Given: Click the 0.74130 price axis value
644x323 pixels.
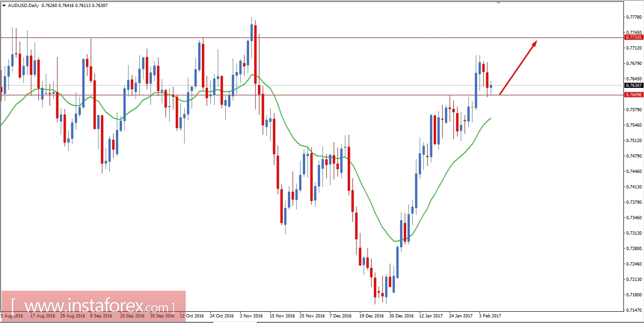Looking at the screenshot, I should point(634,187).
